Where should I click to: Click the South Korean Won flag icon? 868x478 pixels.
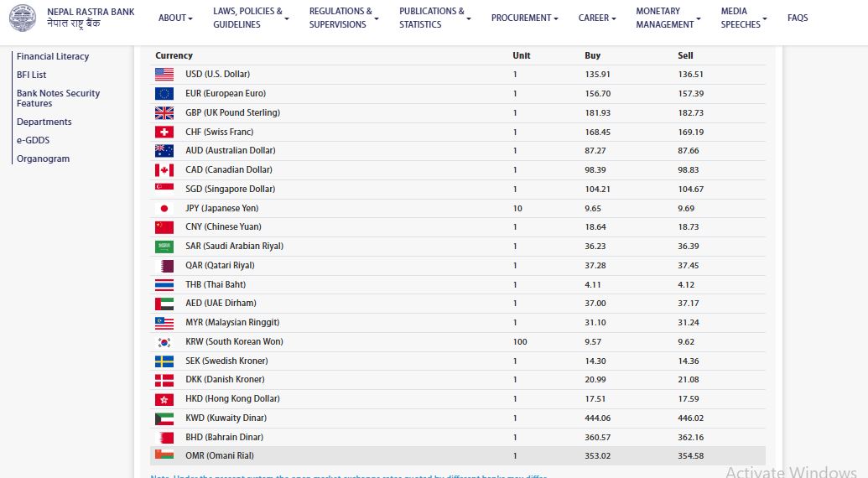point(164,342)
